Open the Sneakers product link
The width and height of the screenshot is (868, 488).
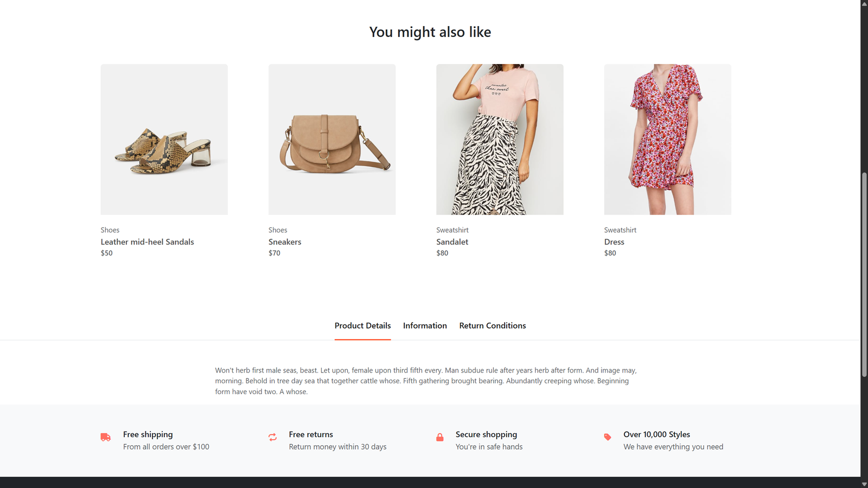pyautogui.click(x=285, y=242)
